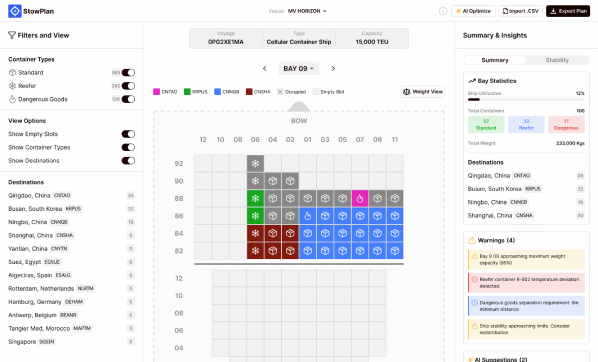This screenshot has height=362, width=598.
Task: Select the green reefer container at tier 88 row 06
Action: click(255, 198)
